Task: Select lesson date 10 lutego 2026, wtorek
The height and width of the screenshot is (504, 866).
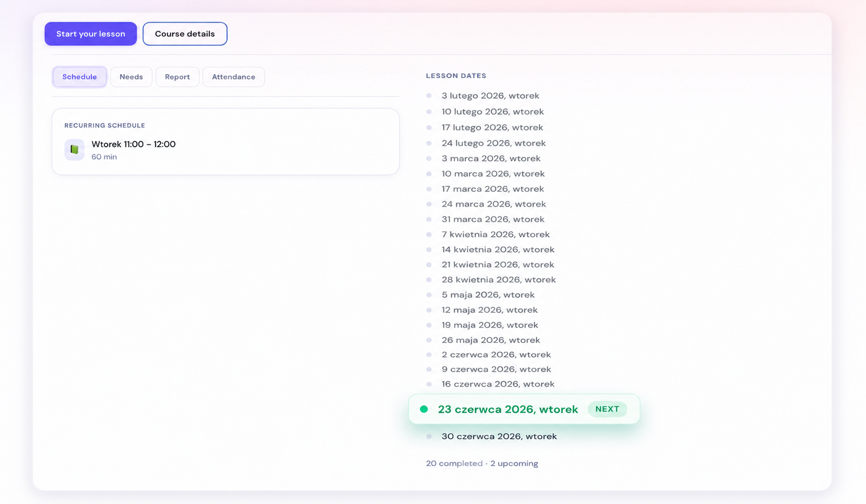Action: coord(493,112)
